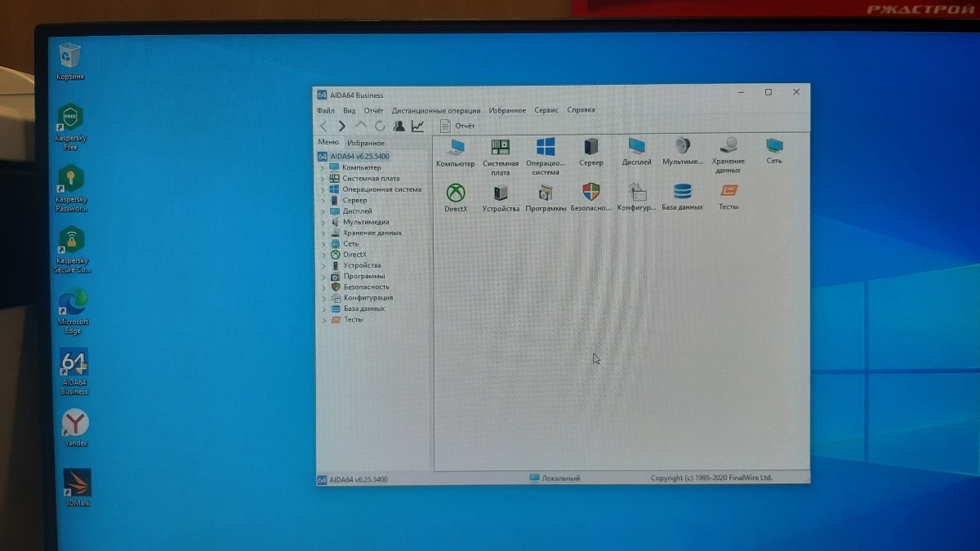Expand the Хранение данных tree node
The width and height of the screenshot is (980, 551).
point(323,233)
